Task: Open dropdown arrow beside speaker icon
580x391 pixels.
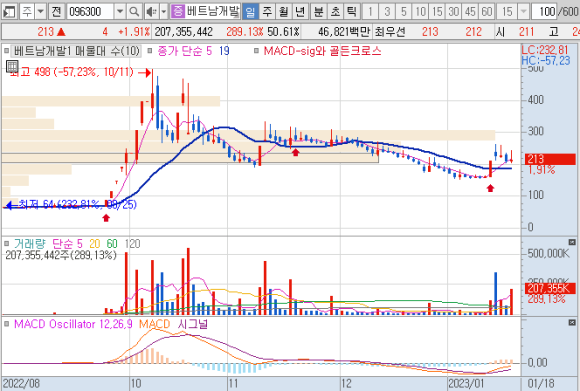Action: coord(163,12)
